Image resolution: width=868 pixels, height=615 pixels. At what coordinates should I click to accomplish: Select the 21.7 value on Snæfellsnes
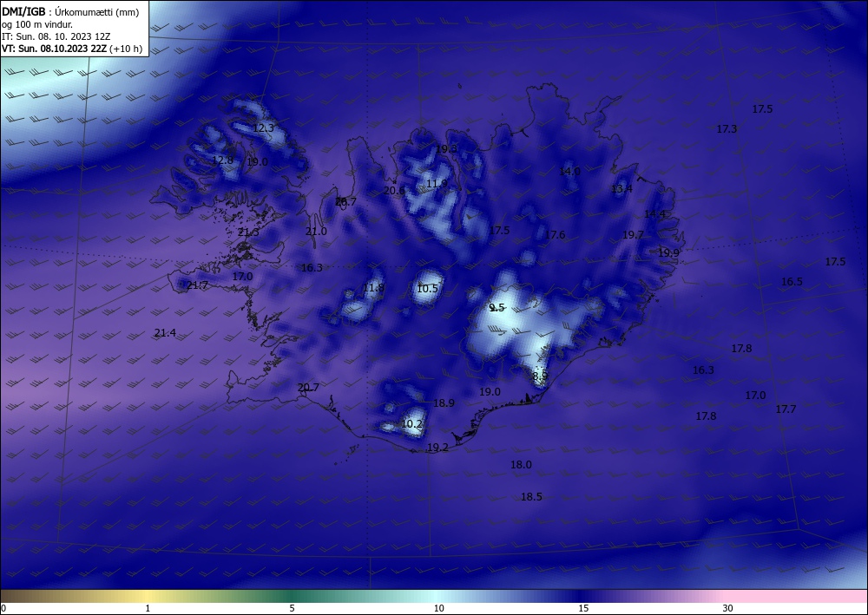click(198, 286)
